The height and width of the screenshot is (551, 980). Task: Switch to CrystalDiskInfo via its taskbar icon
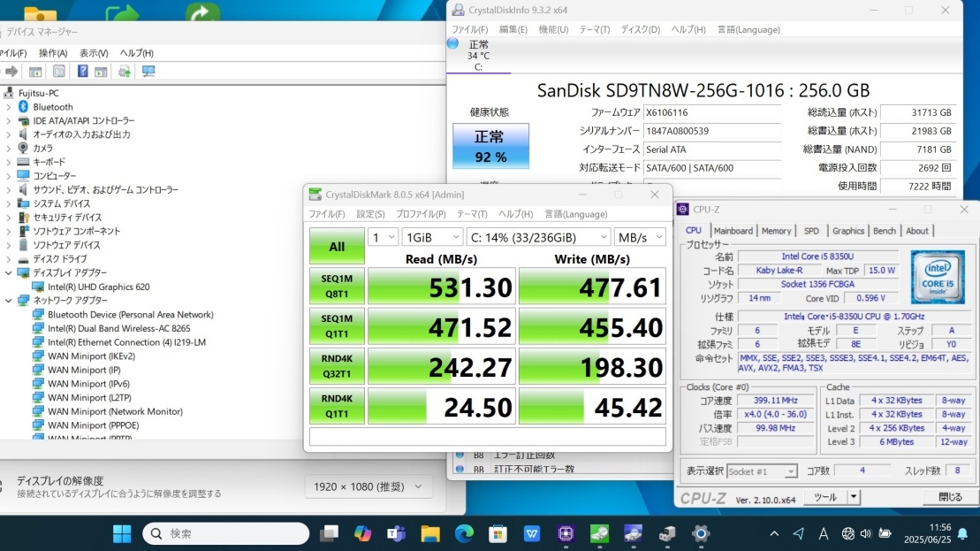(x=633, y=533)
